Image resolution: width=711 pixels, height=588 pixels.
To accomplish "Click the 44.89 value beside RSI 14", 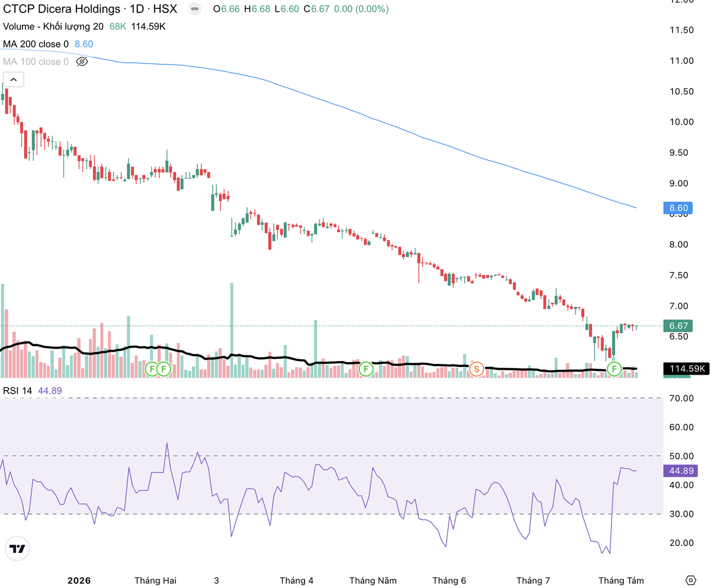I will point(50,391).
